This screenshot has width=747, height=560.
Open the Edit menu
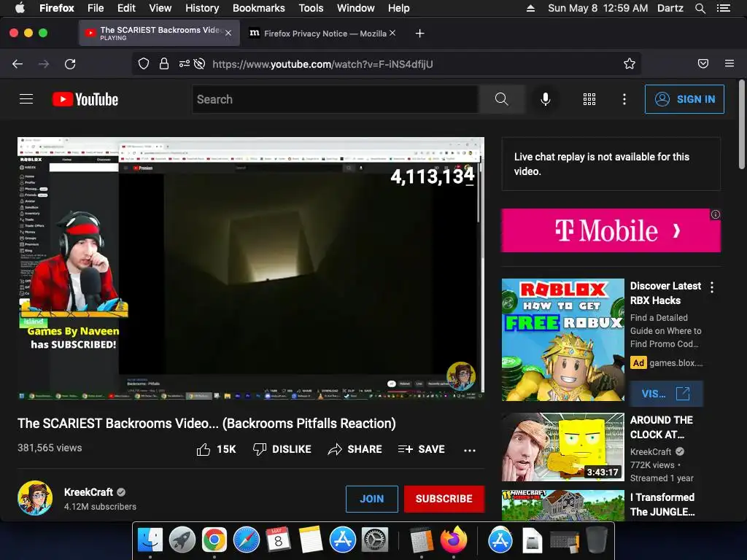126,8
